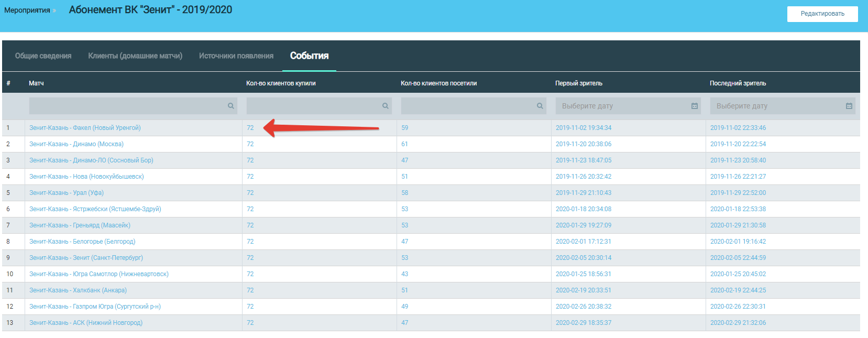Open match Зенит-Казань - Халкбанк (Анкара)

click(x=78, y=290)
